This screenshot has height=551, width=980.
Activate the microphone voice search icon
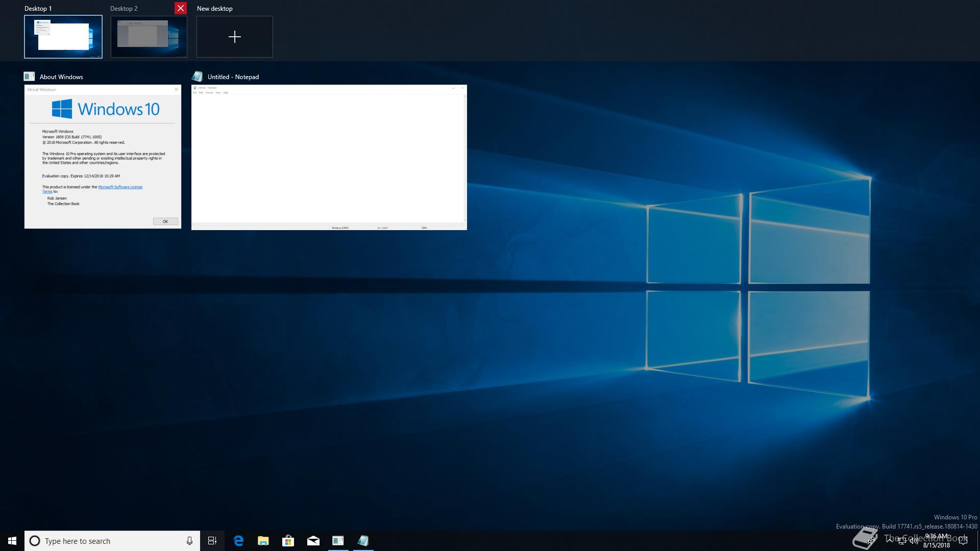pos(189,541)
